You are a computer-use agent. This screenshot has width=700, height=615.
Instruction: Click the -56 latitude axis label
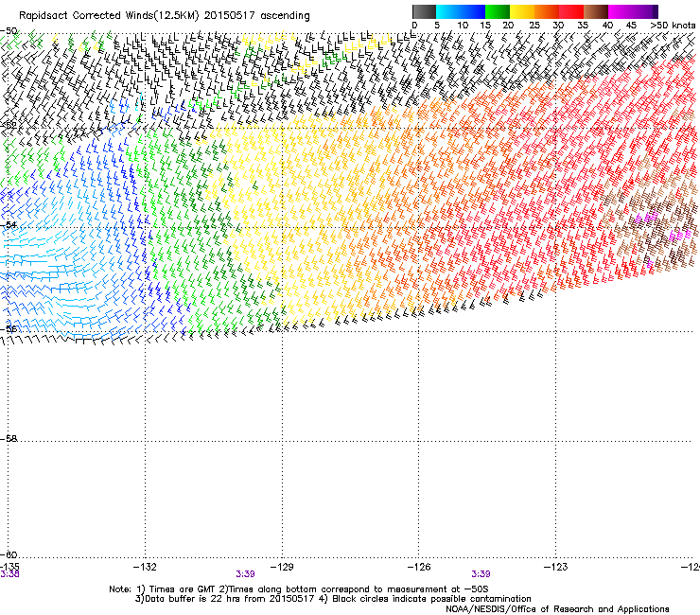pos(9,328)
